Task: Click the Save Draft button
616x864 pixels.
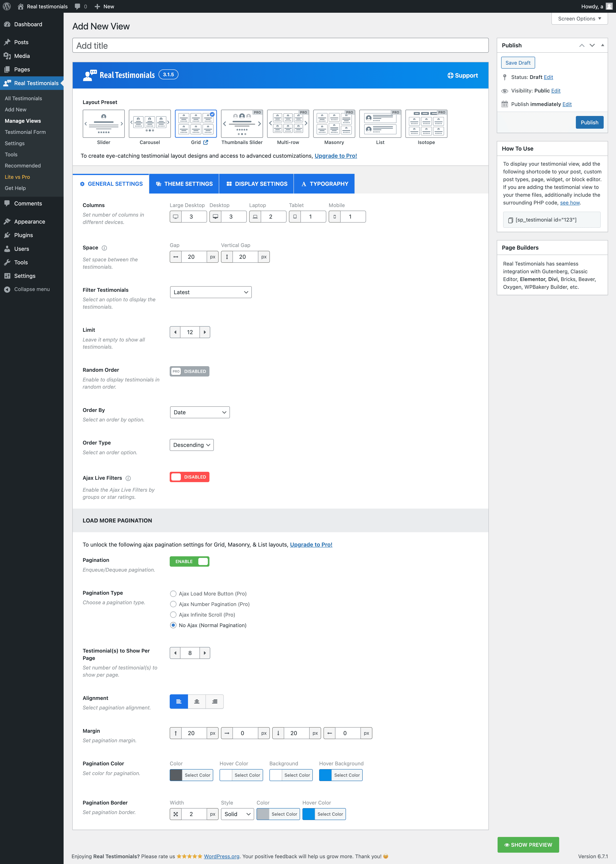Action: [x=518, y=63]
